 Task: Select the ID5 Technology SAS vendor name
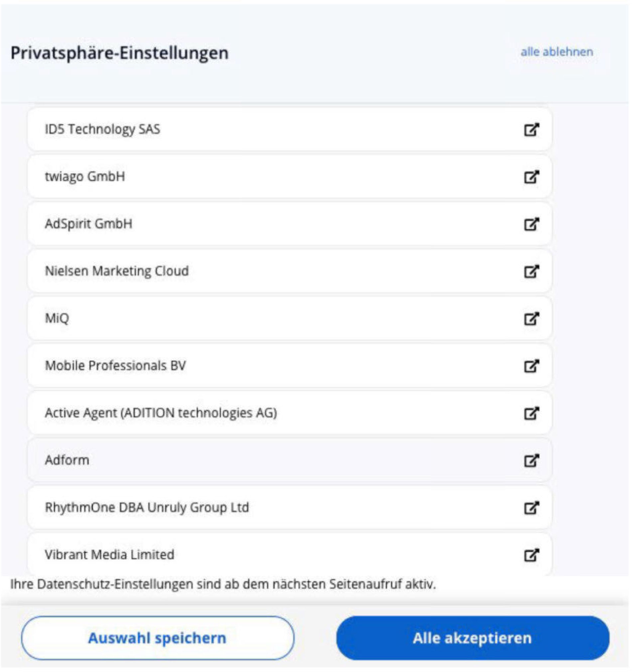coord(102,129)
